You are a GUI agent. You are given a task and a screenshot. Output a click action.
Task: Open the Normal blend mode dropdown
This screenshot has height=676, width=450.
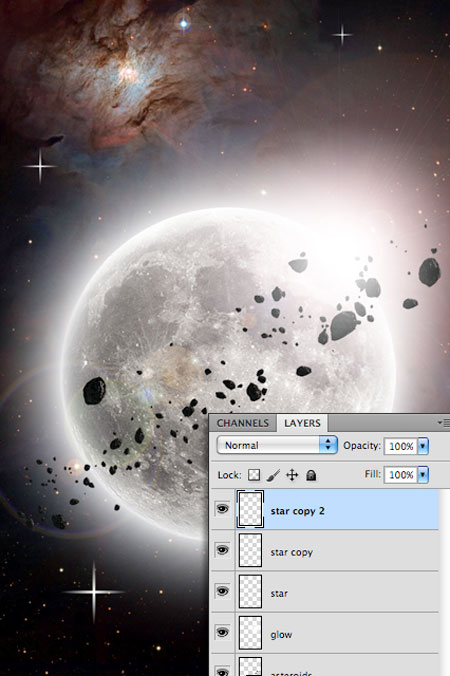tap(277, 445)
